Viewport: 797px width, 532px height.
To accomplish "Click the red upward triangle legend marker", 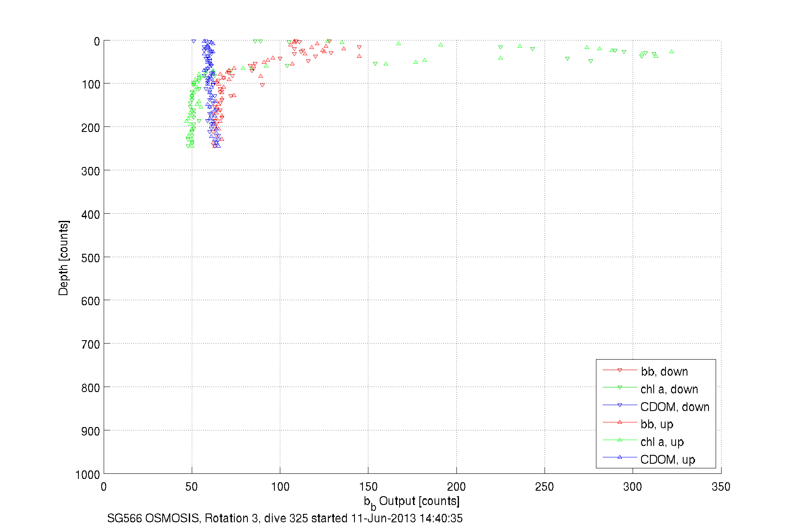I will (620, 422).
